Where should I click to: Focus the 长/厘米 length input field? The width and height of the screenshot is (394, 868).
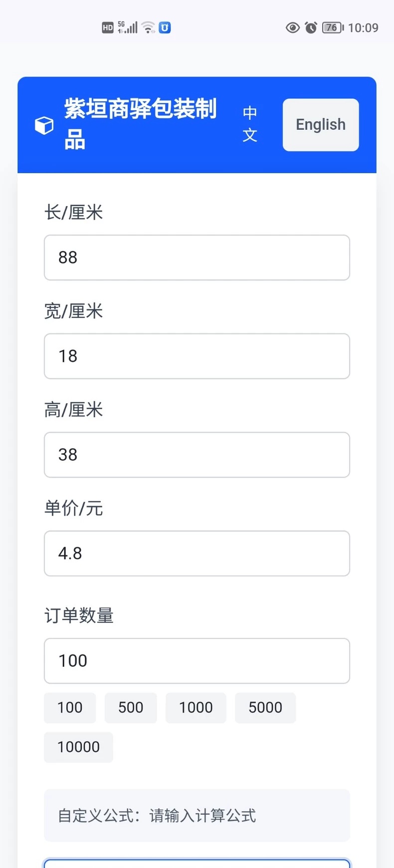197,258
